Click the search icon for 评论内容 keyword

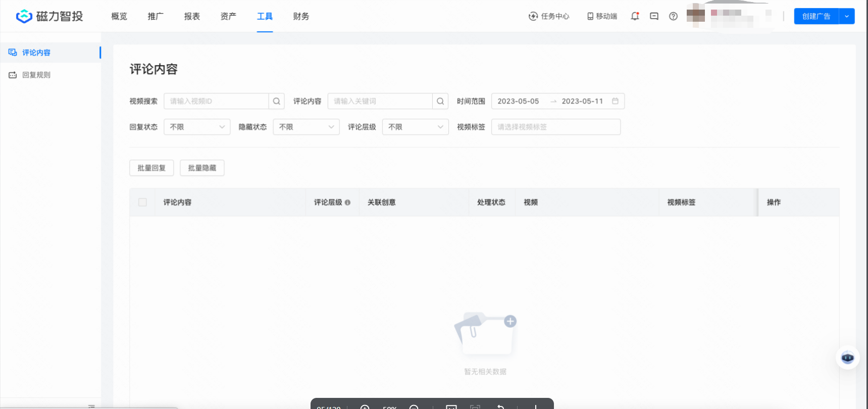coord(440,101)
